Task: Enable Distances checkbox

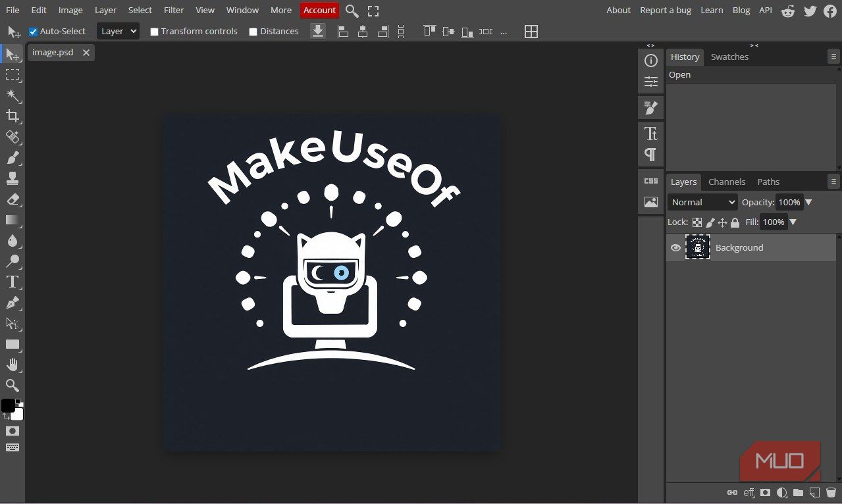Action: tap(253, 32)
